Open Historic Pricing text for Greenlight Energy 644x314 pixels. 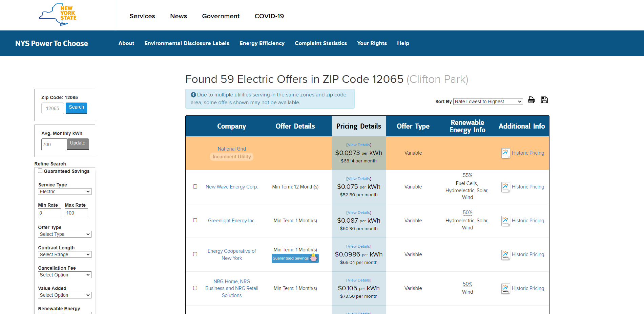tap(528, 221)
